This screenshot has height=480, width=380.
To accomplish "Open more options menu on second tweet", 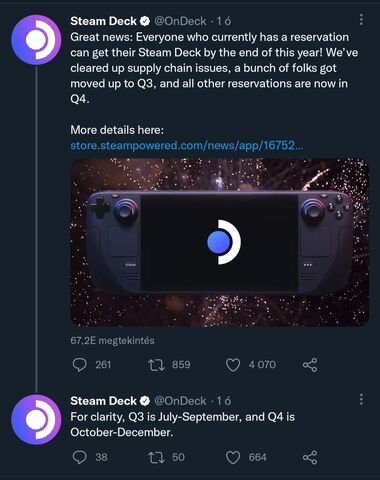I will 361,399.
